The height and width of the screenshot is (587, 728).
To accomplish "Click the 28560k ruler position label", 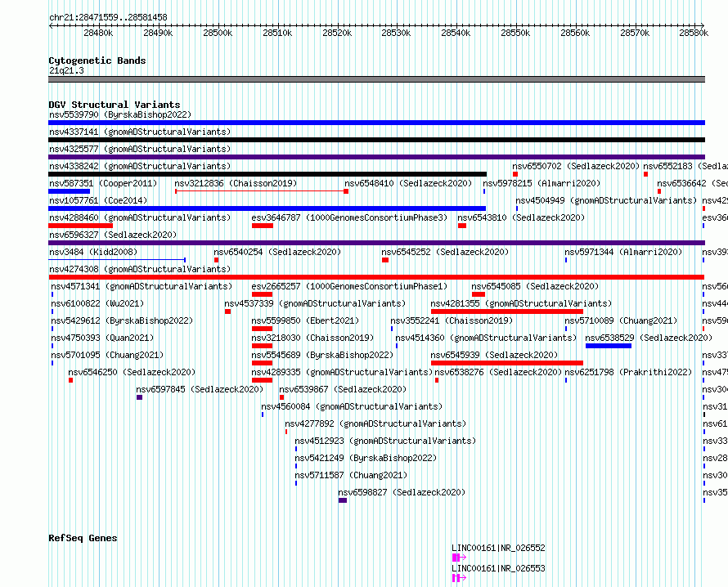I will click(x=575, y=33).
